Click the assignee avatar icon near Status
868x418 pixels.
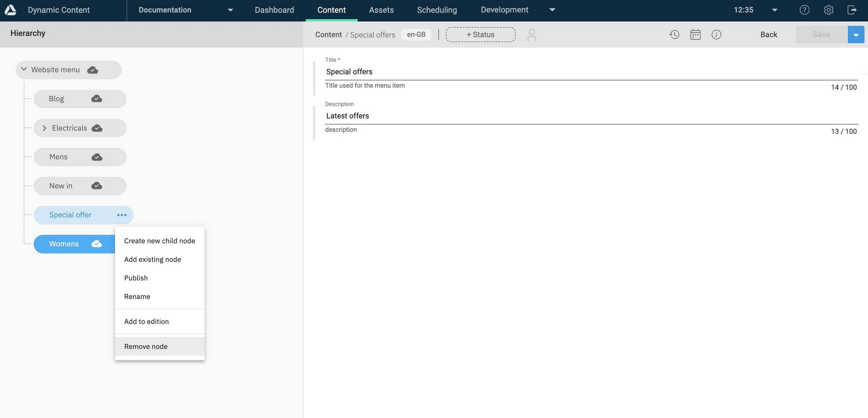coord(531,34)
